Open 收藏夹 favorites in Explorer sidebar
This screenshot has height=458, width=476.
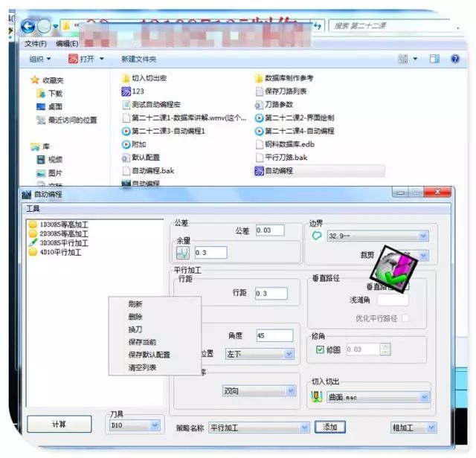point(47,80)
